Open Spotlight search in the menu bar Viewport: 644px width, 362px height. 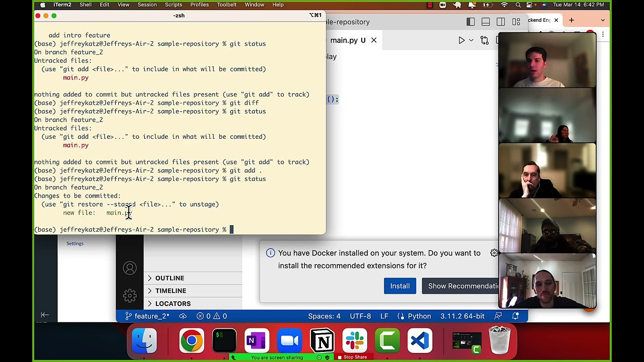[518, 5]
